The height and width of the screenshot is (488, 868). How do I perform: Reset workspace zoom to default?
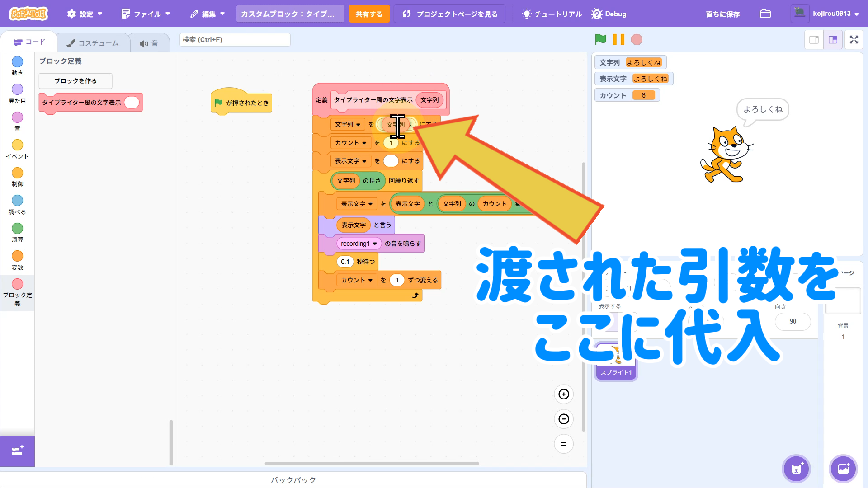pos(564,444)
